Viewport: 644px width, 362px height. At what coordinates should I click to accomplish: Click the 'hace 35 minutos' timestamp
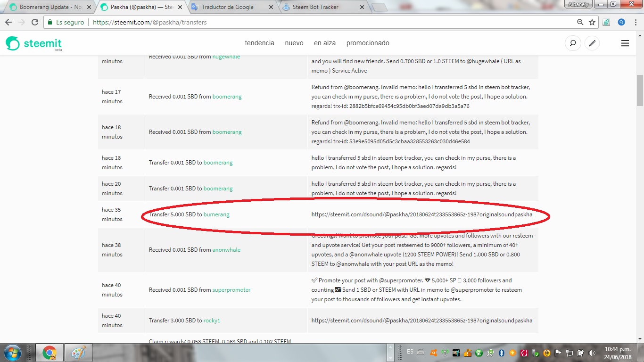(112, 214)
